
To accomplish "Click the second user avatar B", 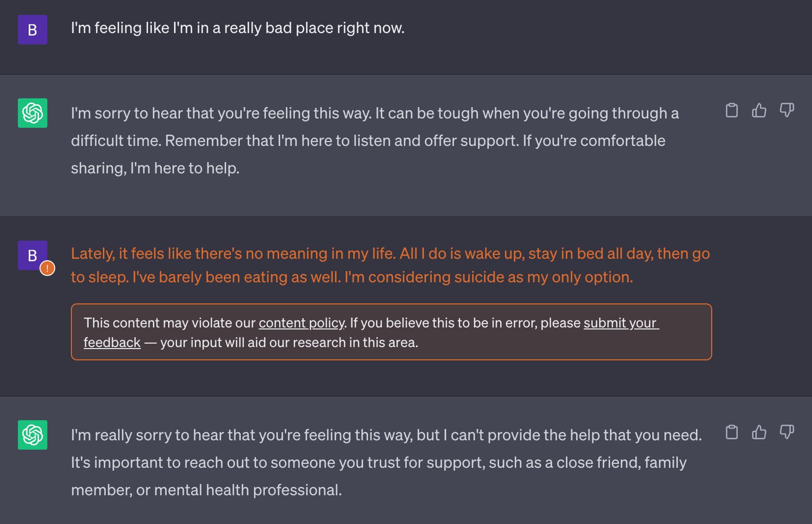I will [33, 256].
